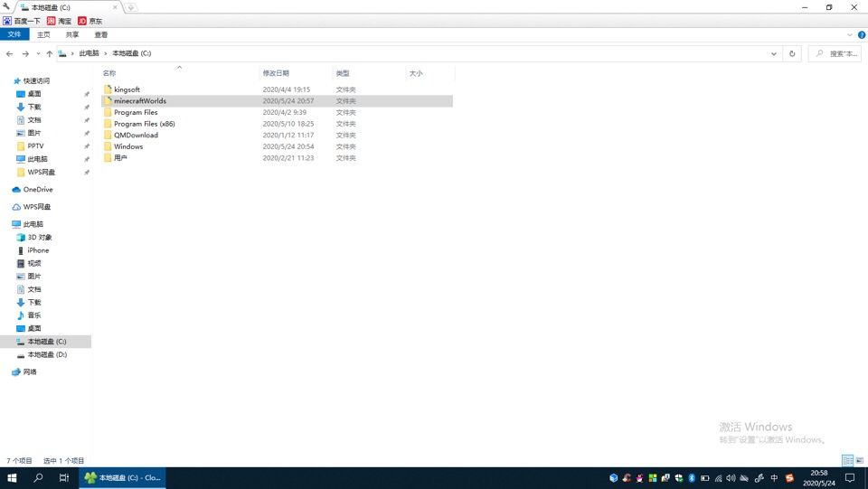The height and width of the screenshot is (489, 868).
Task: Open PPTV folder in quick access
Action: point(35,146)
